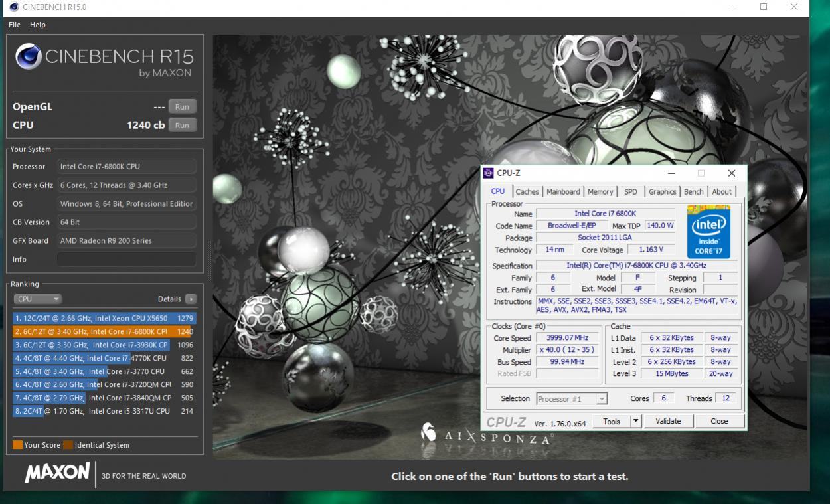Maximize the Cinebench R15.0 window
This screenshot has width=830, height=504.
click(764, 7)
